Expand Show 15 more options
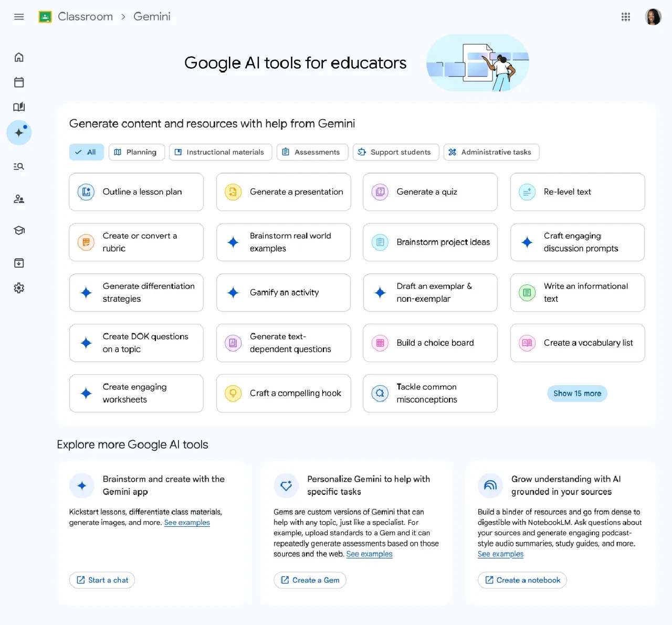Screen dimensions: 672x625 tap(577, 393)
